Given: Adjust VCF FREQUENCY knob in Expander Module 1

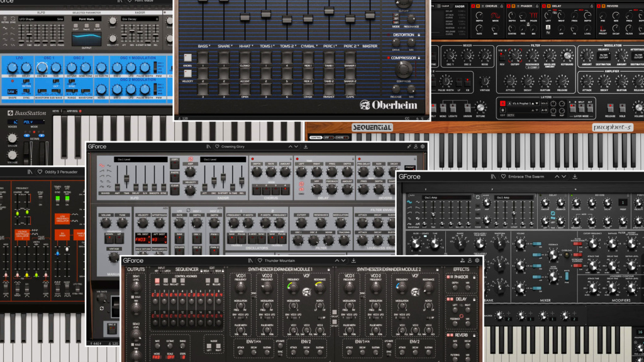Looking at the screenshot, I should click(293, 288).
